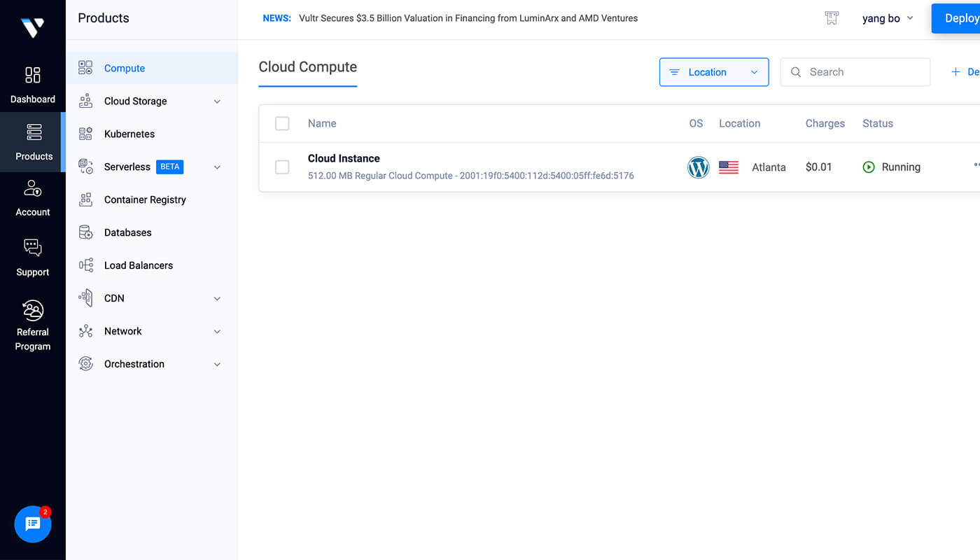Click the 512.00 MB Regular Cloud Compute description

pyautogui.click(x=471, y=176)
